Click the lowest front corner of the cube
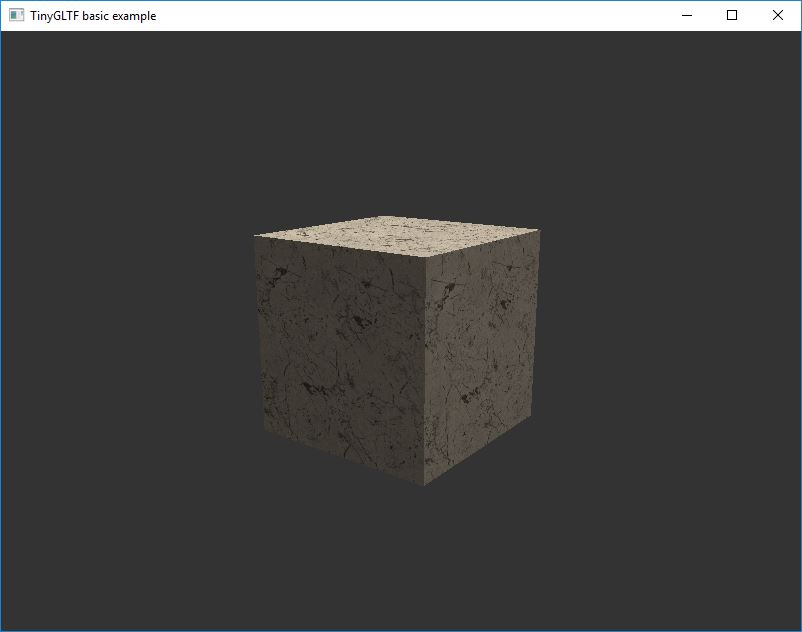Viewport: 802px width, 632px height. (425, 486)
